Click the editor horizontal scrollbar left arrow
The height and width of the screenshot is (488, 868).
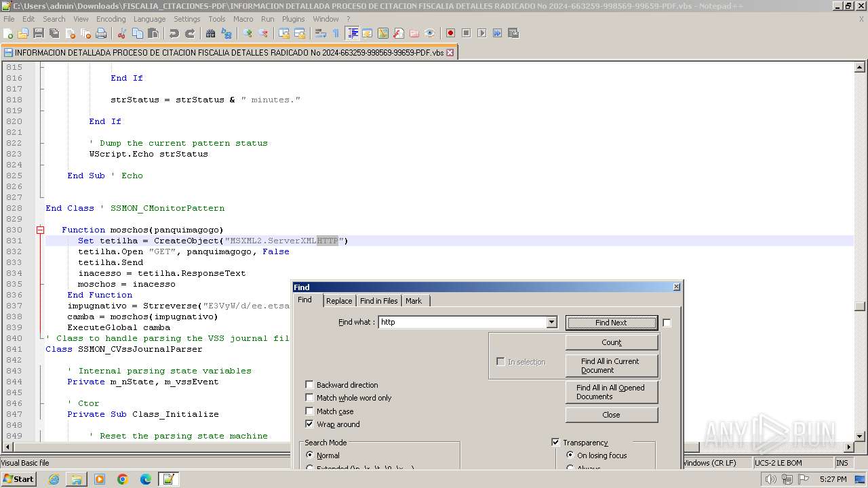click(x=7, y=447)
